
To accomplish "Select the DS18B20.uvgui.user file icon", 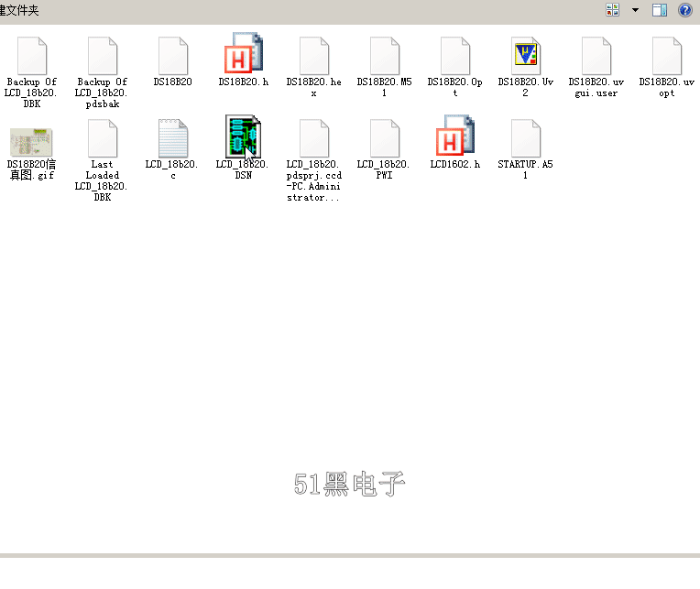I will pyautogui.click(x=596, y=56).
